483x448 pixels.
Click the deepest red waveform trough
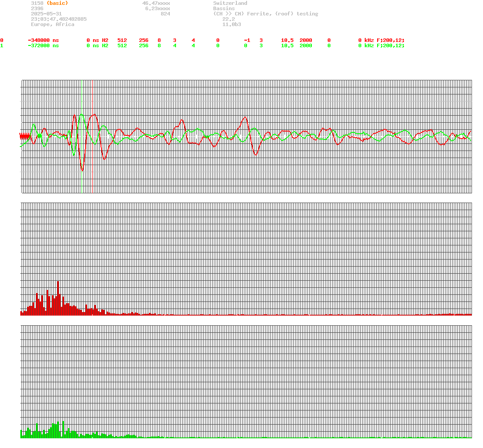(82, 169)
